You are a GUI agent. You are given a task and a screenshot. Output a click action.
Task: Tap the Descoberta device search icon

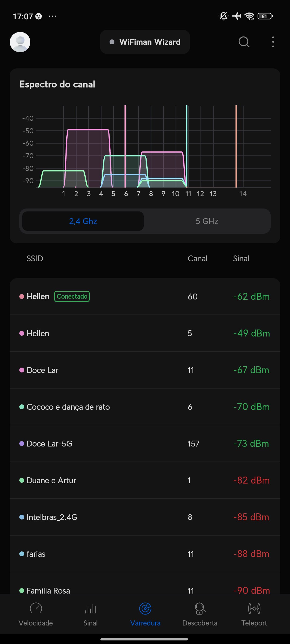200,608
